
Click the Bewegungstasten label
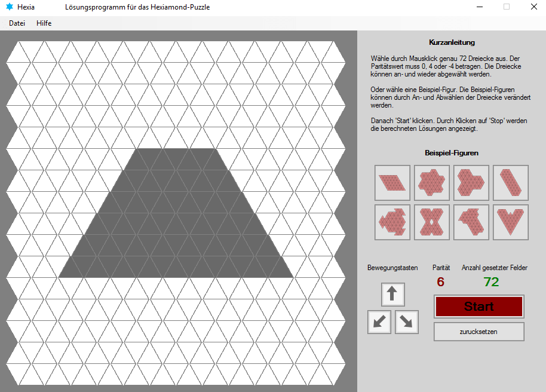[392, 268]
